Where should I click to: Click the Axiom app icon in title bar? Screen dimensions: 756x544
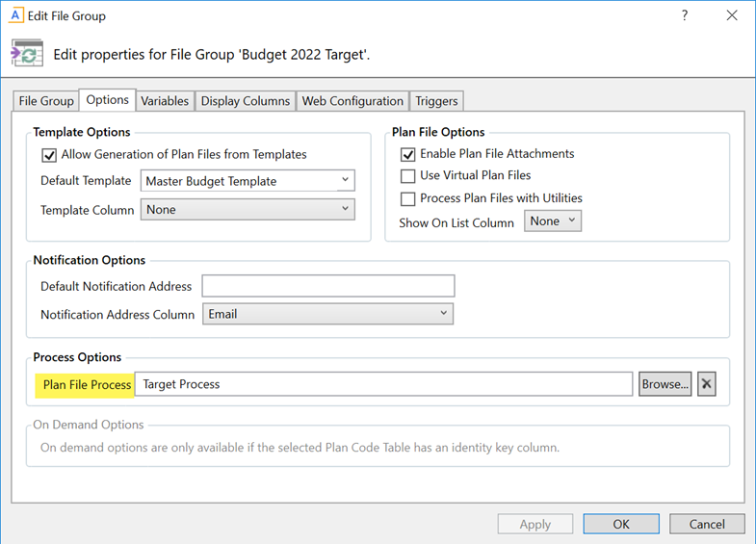click(x=16, y=15)
